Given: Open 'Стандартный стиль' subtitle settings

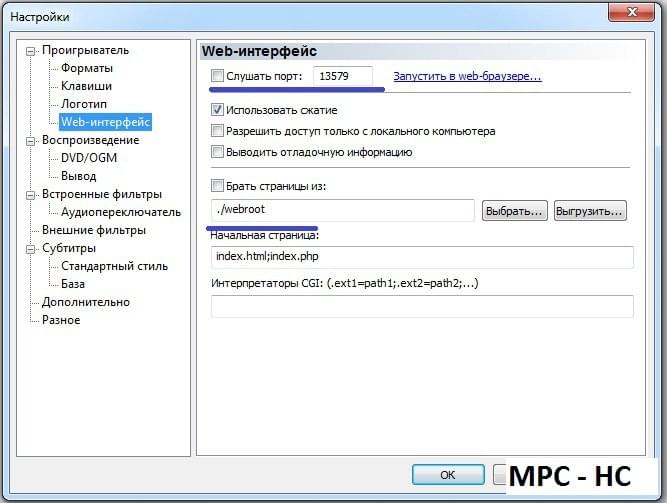Looking at the screenshot, I should [114, 266].
